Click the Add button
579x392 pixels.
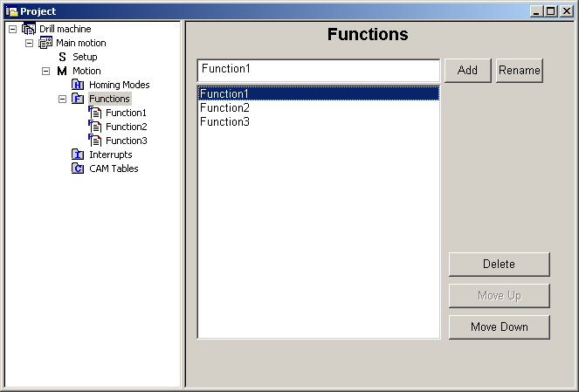coord(468,70)
